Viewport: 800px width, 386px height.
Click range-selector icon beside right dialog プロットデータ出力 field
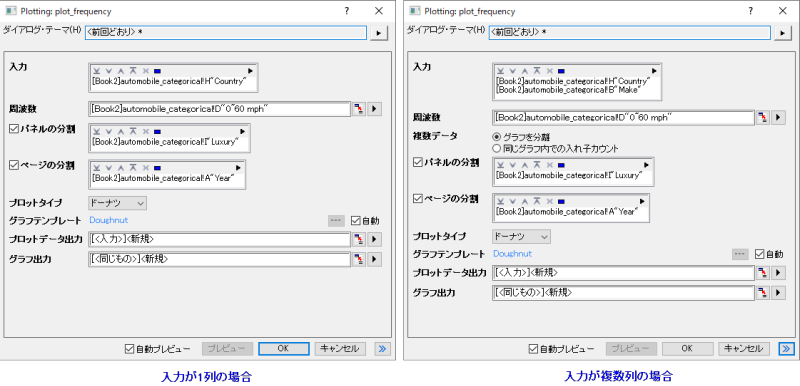click(x=762, y=273)
